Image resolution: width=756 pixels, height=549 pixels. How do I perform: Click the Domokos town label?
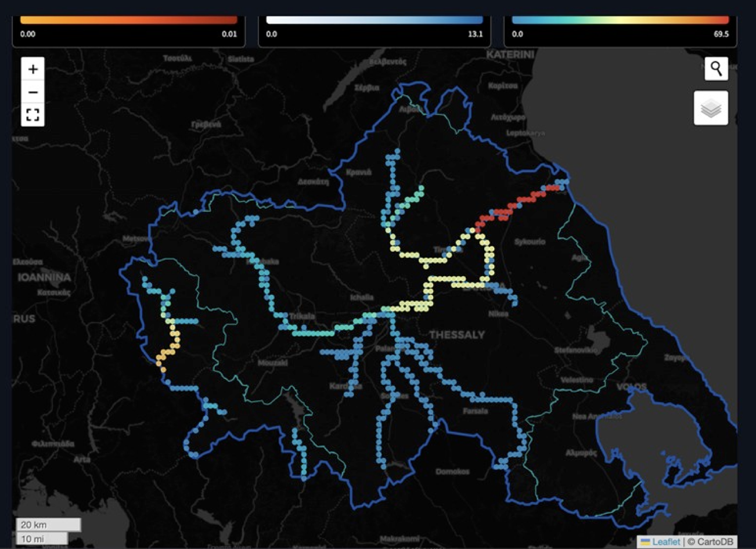[x=452, y=472]
